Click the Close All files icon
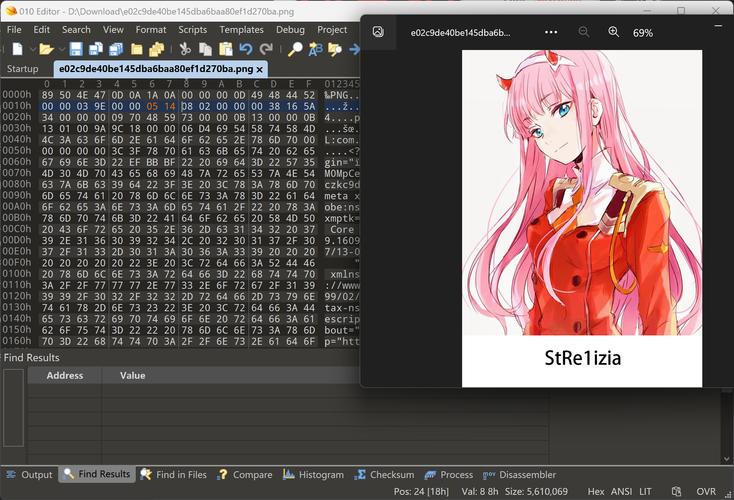The image size is (734, 500). tap(156, 49)
